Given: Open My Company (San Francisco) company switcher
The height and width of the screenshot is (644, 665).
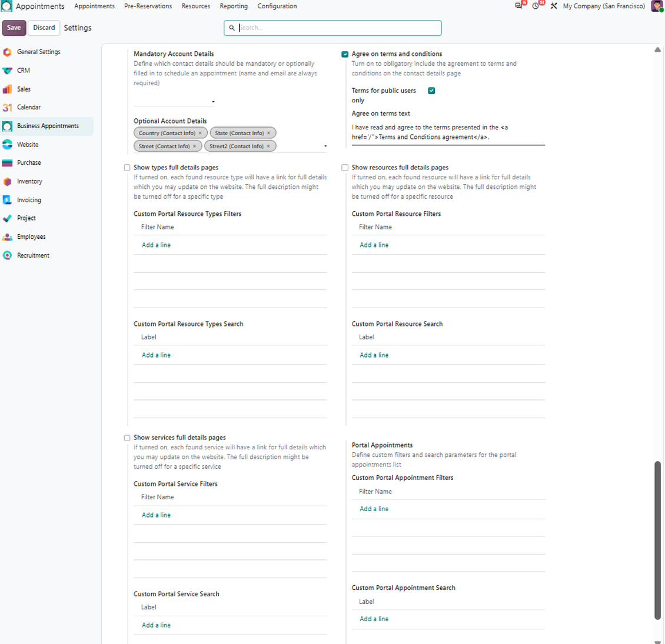Looking at the screenshot, I should [604, 6].
